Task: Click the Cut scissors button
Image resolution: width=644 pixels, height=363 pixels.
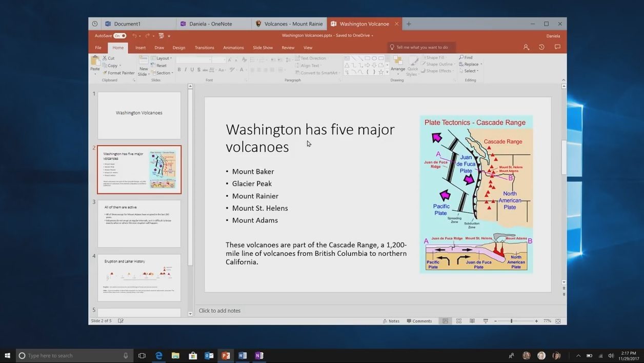Action: 108,58
